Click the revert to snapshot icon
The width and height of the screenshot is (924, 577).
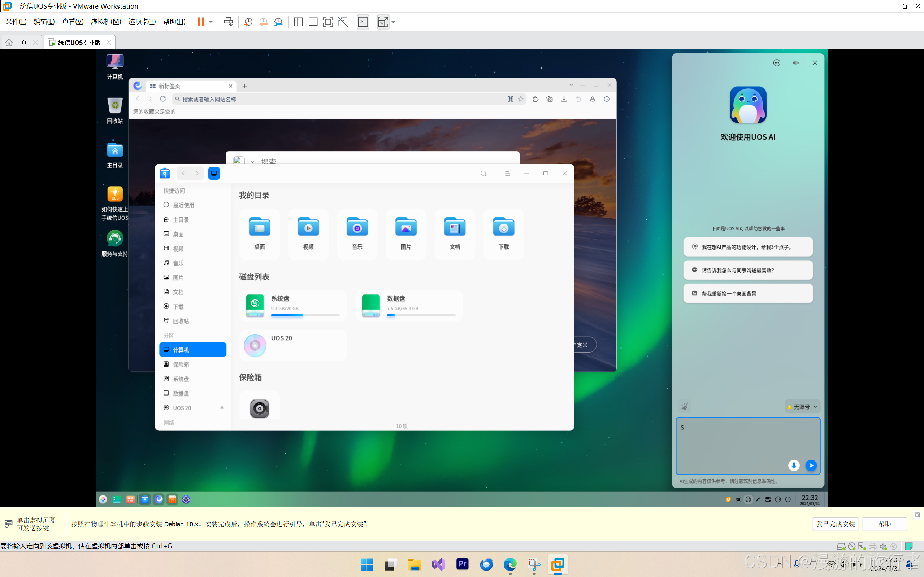click(x=263, y=22)
